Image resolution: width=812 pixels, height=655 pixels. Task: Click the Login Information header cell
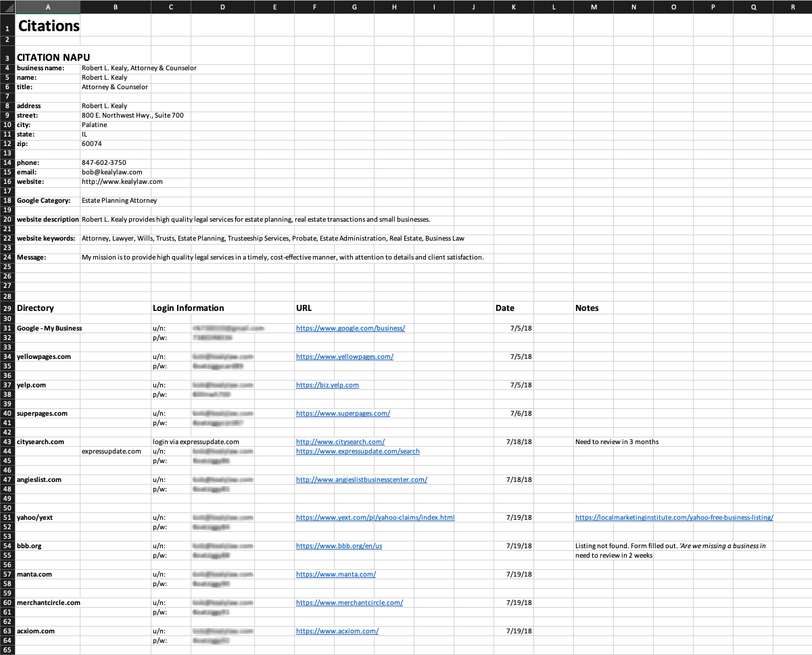pyautogui.click(x=189, y=308)
